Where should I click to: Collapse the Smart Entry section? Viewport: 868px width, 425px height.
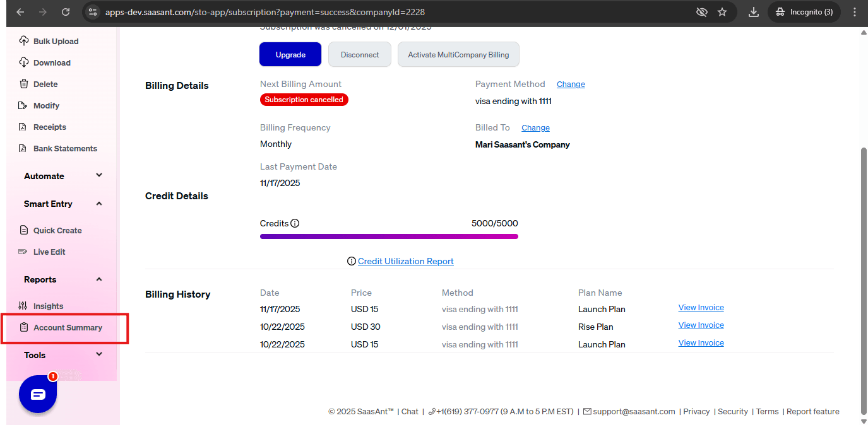99,204
